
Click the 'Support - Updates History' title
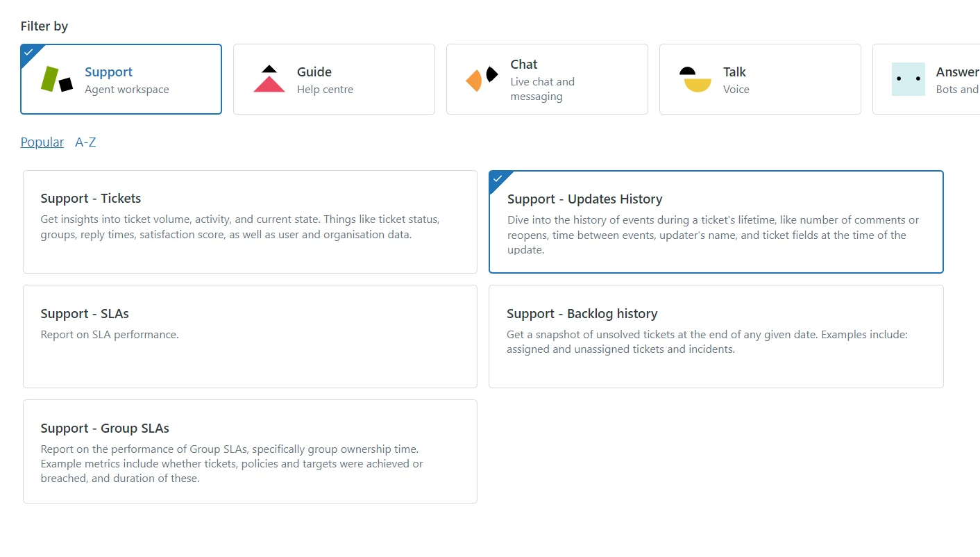click(x=585, y=199)
